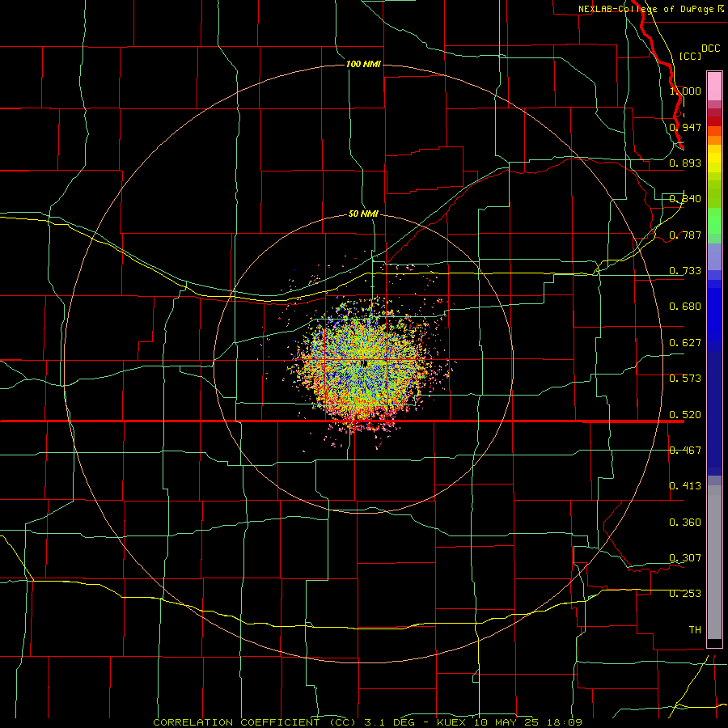
Task: Pick the pink segment atop the color bar
Action: 714,87
